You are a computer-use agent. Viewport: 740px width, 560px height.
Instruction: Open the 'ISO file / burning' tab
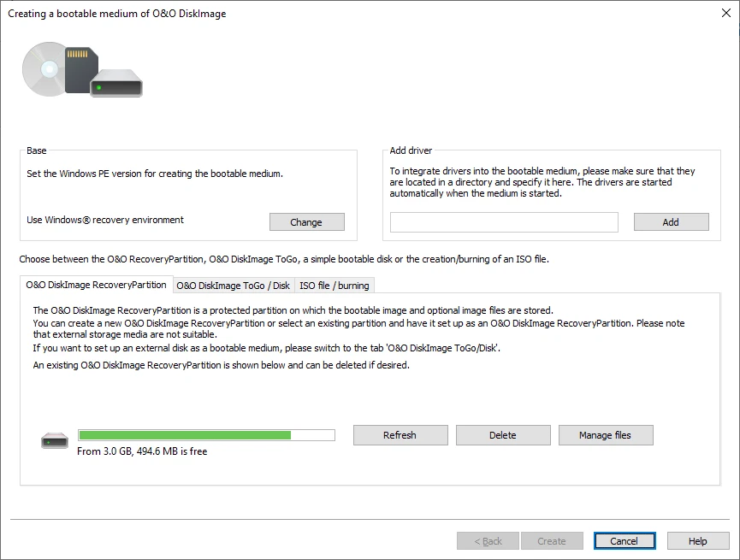pyautogui.click(x=334, y=285)
